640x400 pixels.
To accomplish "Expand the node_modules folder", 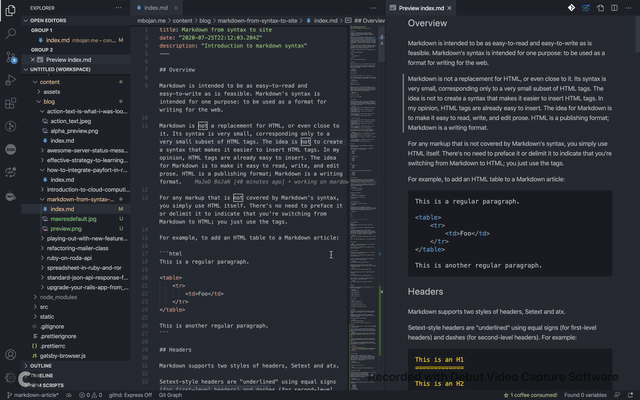I will [x=58, y=297].
